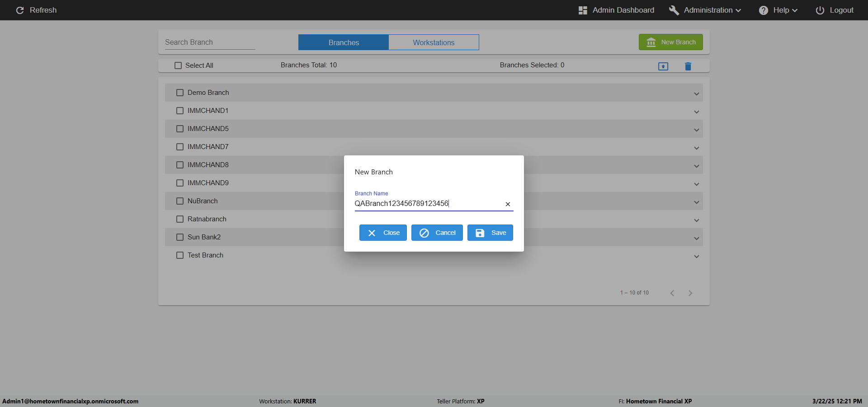The height and width of the screenshot is (407, 868).
Task: Check the IMMCHAND1 checkbox
Action: point(180,111)
